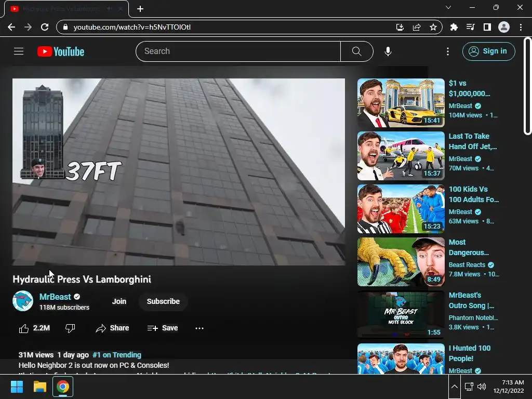The height and width of the screenshot is (399, 532).
Task: Open YouTube settings three-dot menu
Action: [448, 51]
